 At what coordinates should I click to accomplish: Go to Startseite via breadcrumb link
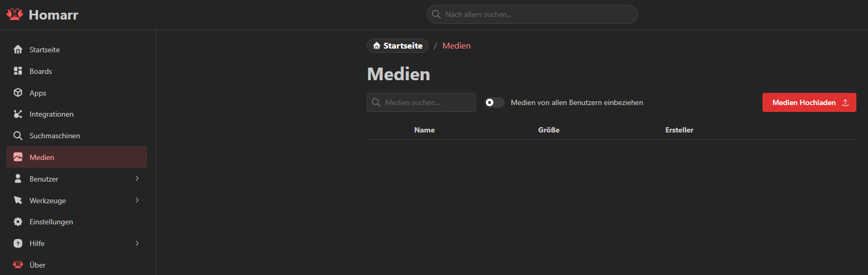pyautogui.click(x=397, y=46)
